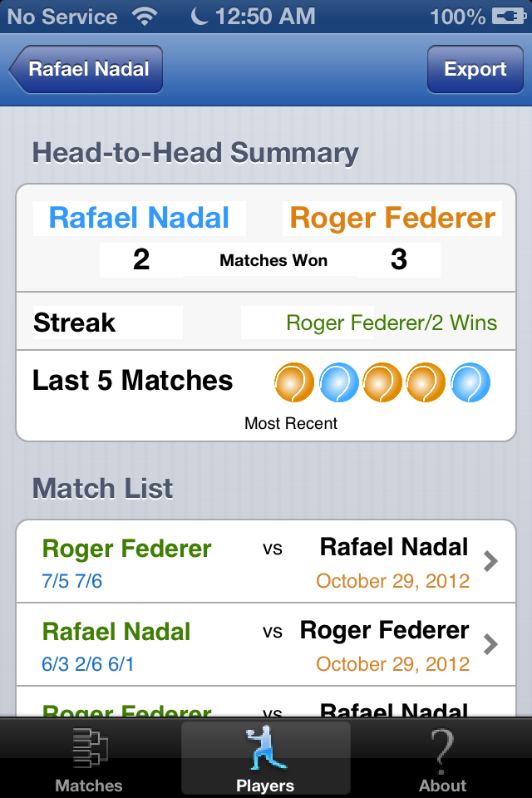The height and width of the screenshot is (798, 532).
Task: Select the Roger Federer summary name
Action: pos(392,218)
